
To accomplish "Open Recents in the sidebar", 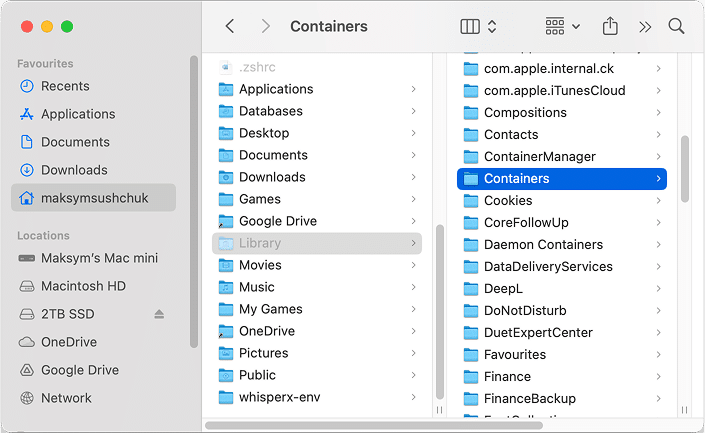I will (94, 86).
